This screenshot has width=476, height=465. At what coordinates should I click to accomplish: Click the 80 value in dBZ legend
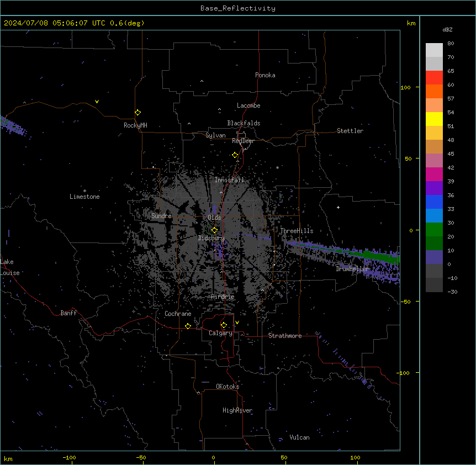(x=451, y=43)
